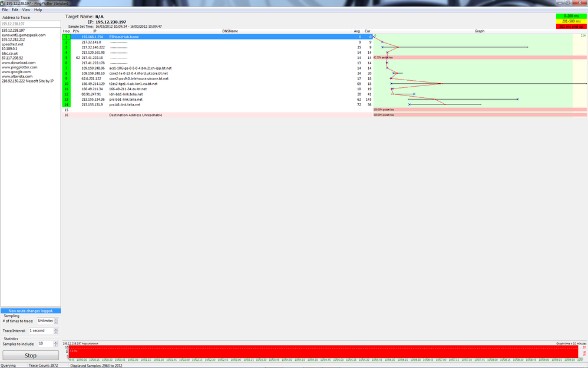This screenshot has width=588, height=368.
Task: Select hop 1 row BTHomeHub.home
Action: [217, 37]
